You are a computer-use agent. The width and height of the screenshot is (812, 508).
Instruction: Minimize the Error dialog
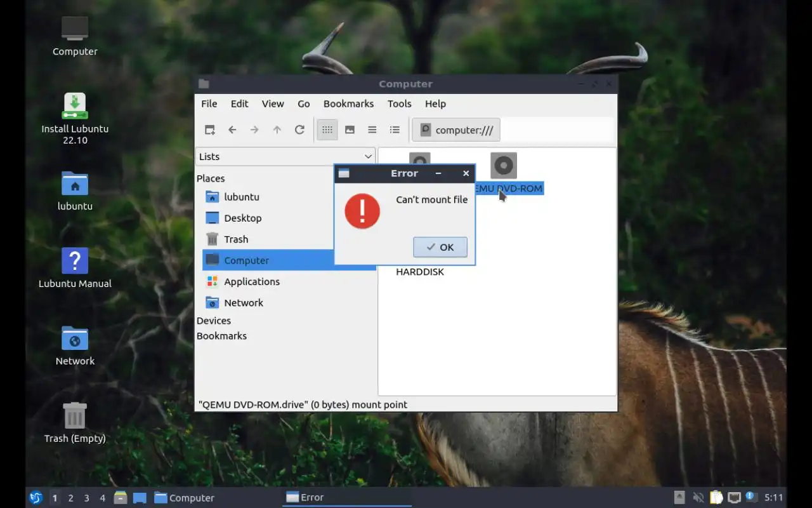pyautogui.click(x=438, y=173)
